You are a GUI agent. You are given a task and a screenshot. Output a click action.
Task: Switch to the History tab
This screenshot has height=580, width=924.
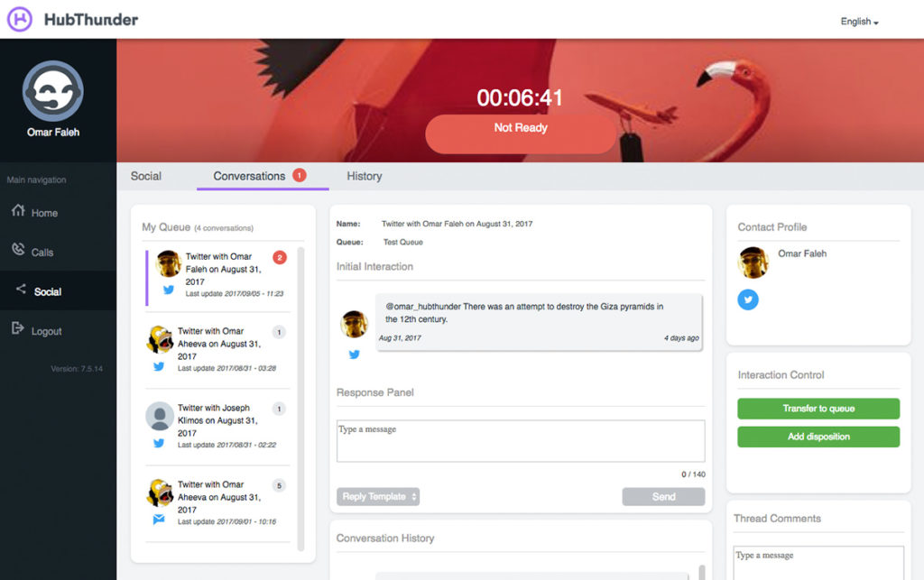point(364,176)
